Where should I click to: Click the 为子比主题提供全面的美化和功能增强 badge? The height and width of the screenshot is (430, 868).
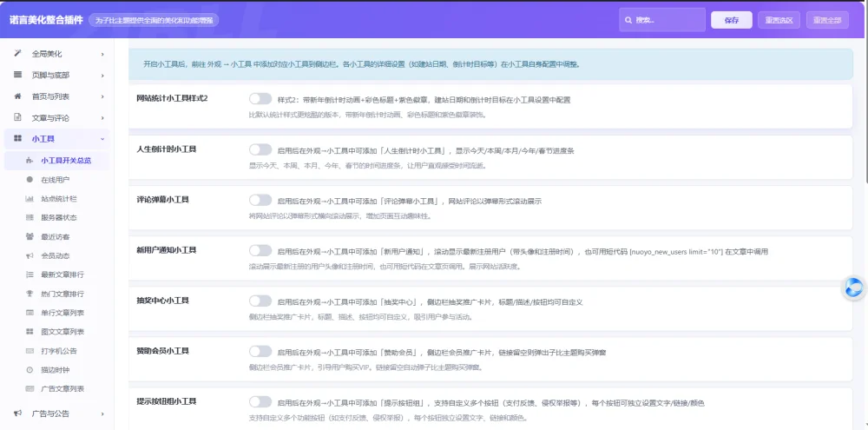pyautogui.click(x=154, y=20)
